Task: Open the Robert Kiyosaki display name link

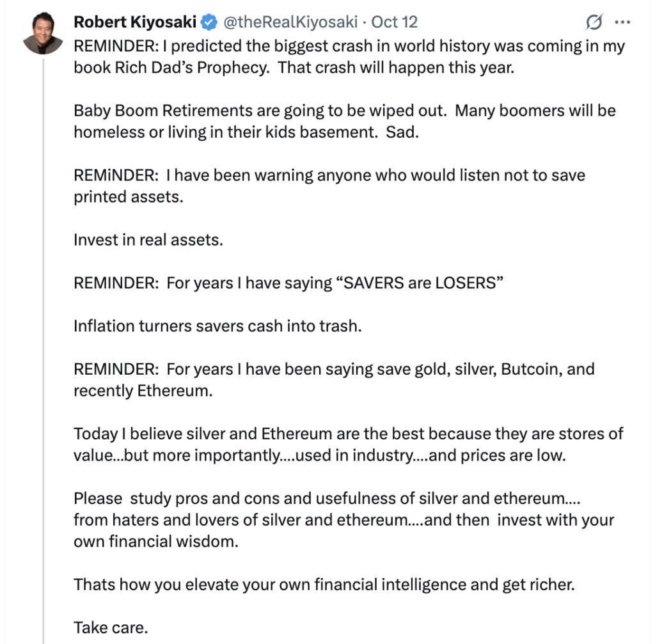Action: (135, 22)
